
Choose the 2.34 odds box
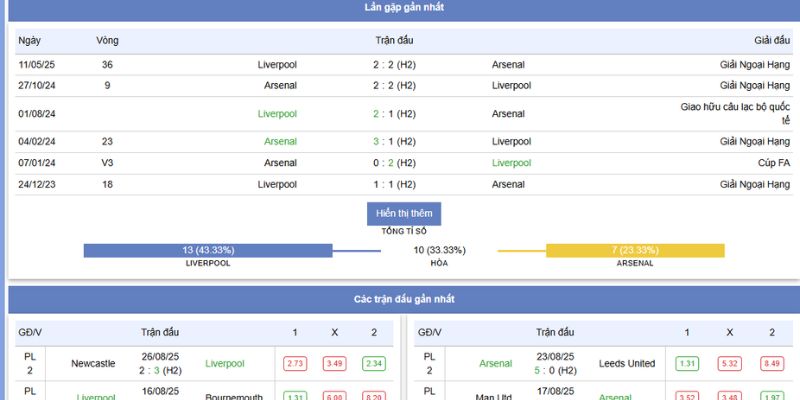coord(374,364)
